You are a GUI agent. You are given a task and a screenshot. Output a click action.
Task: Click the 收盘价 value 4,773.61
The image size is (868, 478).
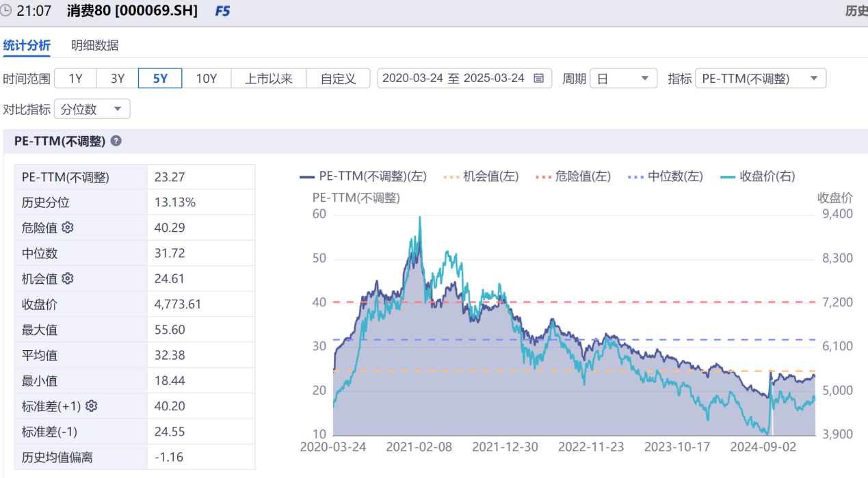pos(178,304)
